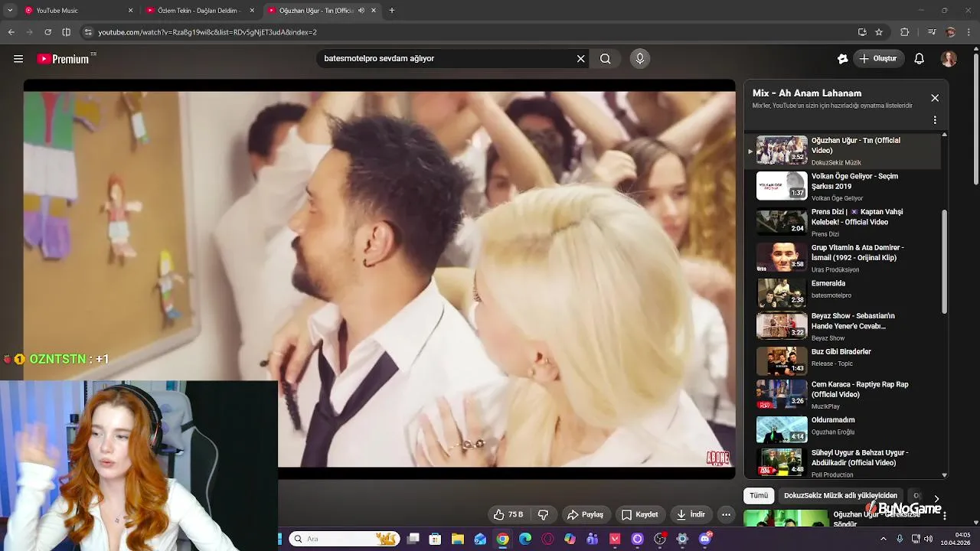Show next filter chips with arrow

[936, 499]
